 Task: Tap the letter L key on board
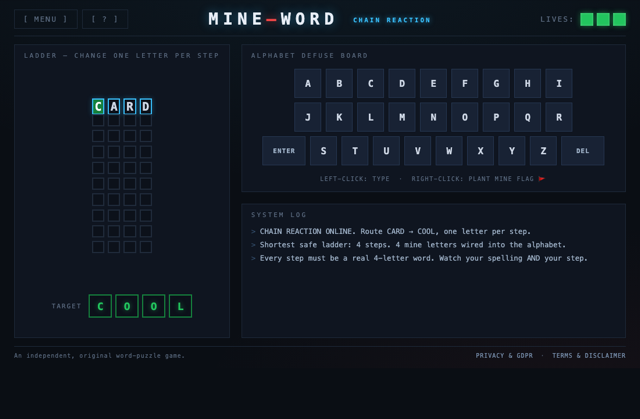(x=371, y=117)
